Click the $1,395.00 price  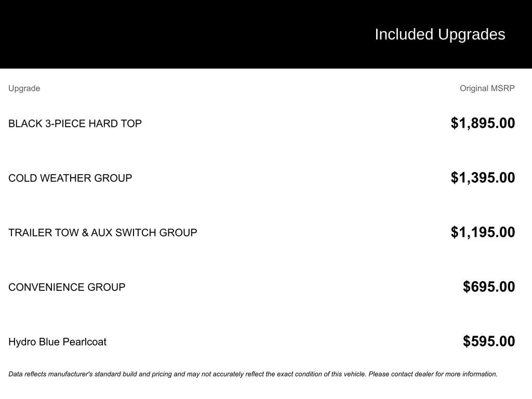point(483,178)
